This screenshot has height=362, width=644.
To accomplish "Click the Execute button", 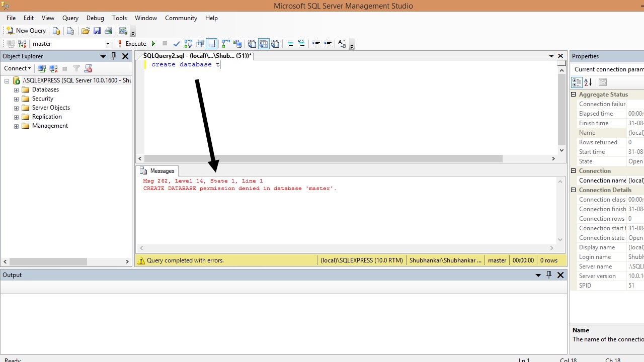I will (x=132, y=44).
